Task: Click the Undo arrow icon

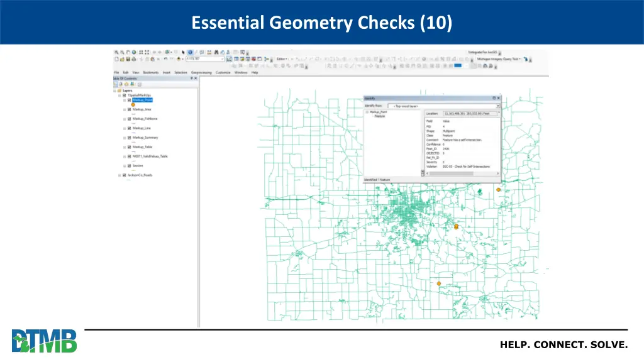Action: [x=165, y=60]
